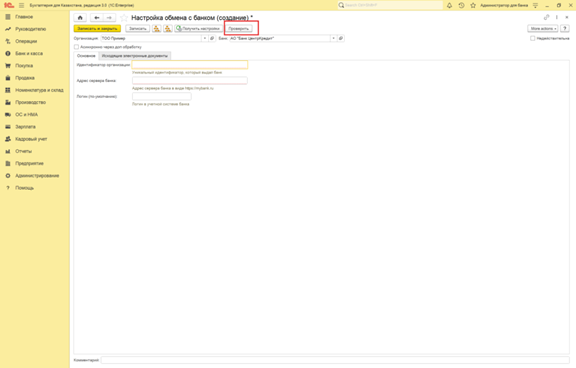
Task: Click the Записать button
Action: [x=138, y=29]
